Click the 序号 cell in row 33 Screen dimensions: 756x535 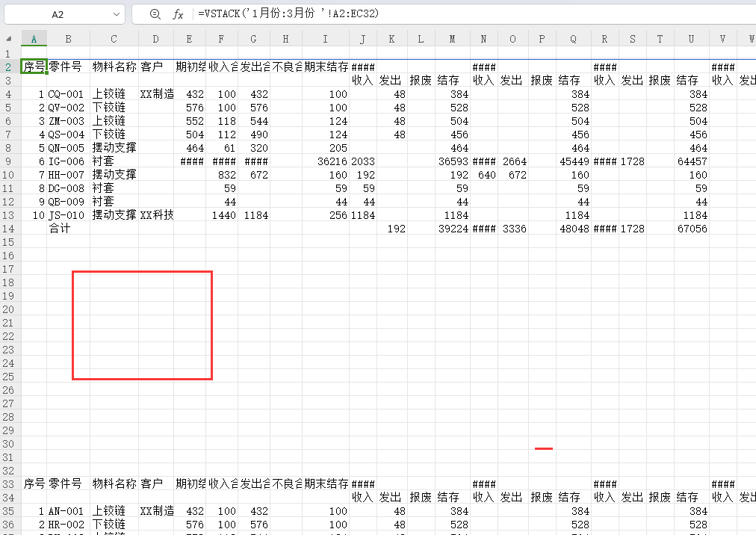[34, 484]
